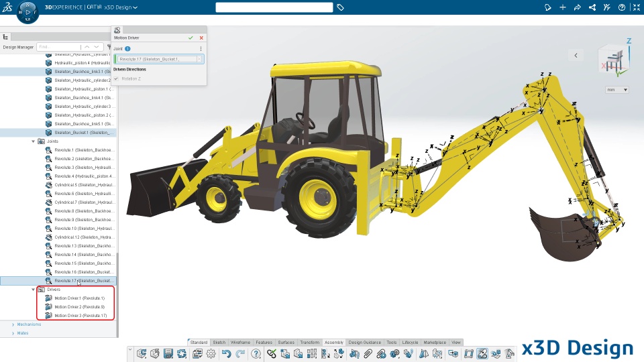This screenshot has height=362, width=644.
Task: Click the Update refresh-arrows icon in the toolbar
Action: coord(182,353)
